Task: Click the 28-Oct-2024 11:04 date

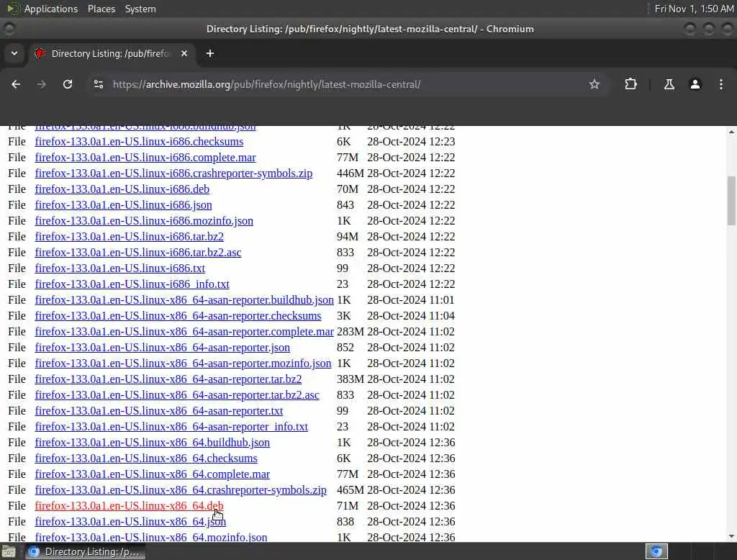Action: pyautogui.click(x=411, y=315)
